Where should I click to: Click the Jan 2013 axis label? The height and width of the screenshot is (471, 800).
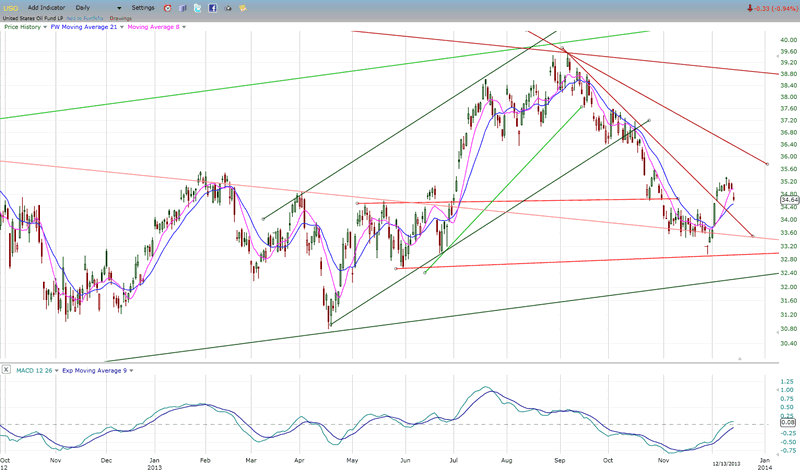pos(155,463)
